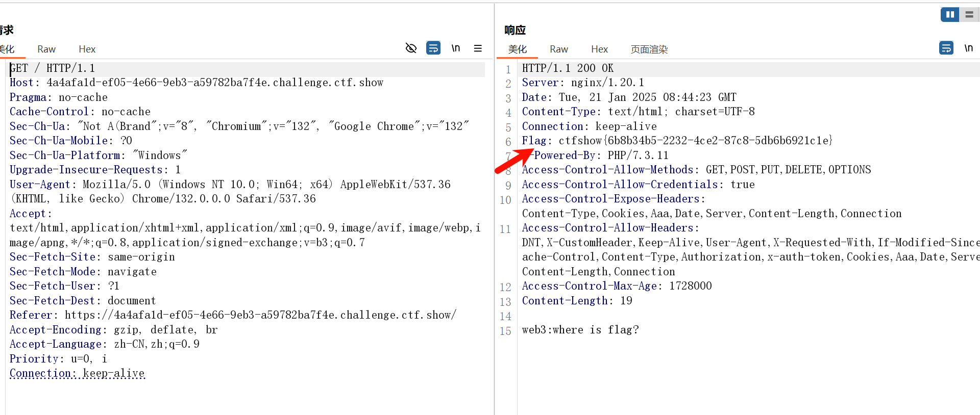Click the Referer URL in the request

pos(260,315)
